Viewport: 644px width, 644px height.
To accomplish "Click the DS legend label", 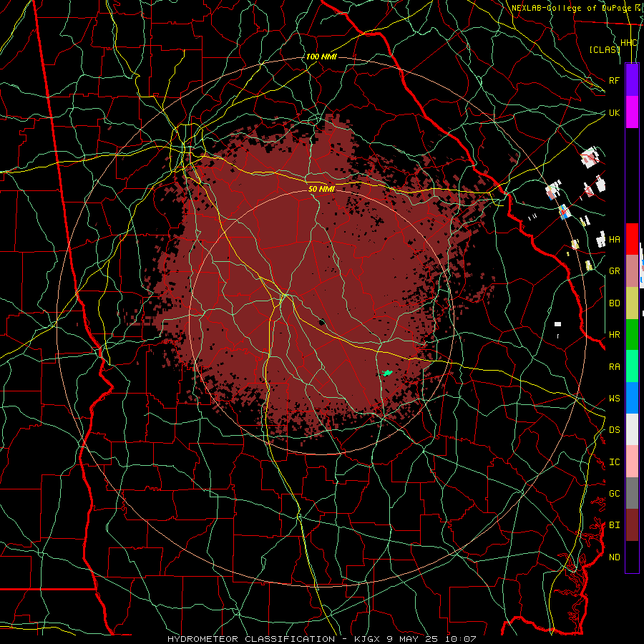I will (615, 430).
